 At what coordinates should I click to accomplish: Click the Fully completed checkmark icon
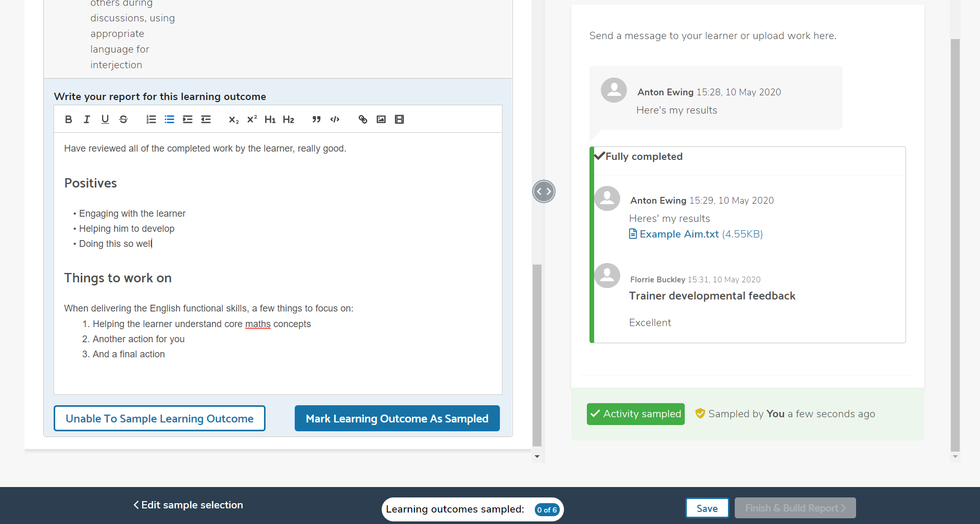point(599,156)
